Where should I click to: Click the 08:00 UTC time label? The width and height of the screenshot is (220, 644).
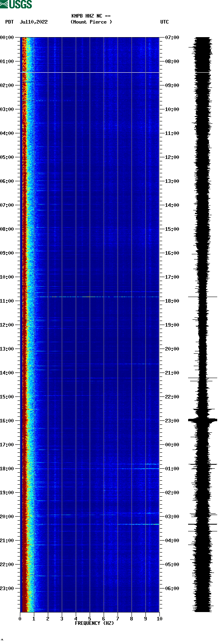tap(172, 61)
